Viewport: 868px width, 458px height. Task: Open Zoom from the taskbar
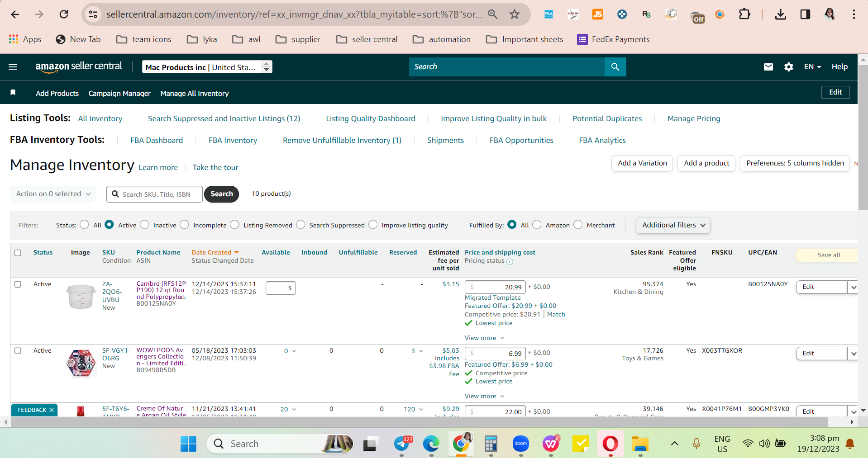521,444
